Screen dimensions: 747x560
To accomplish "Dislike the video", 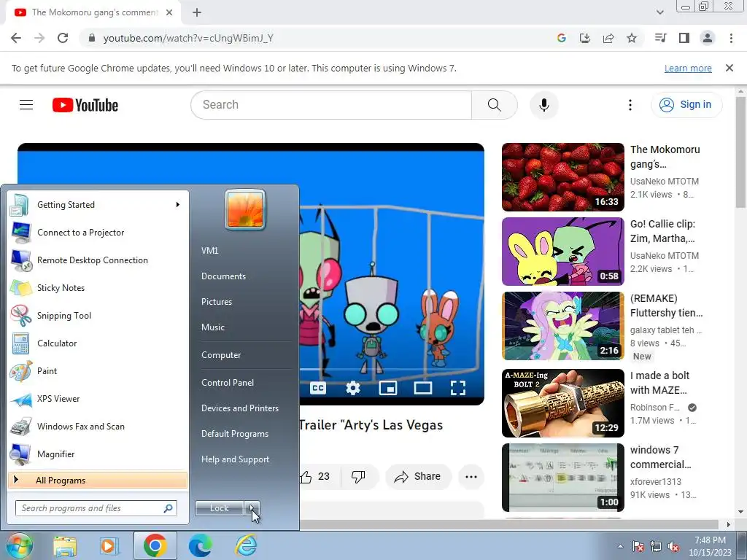I will 358,476.
